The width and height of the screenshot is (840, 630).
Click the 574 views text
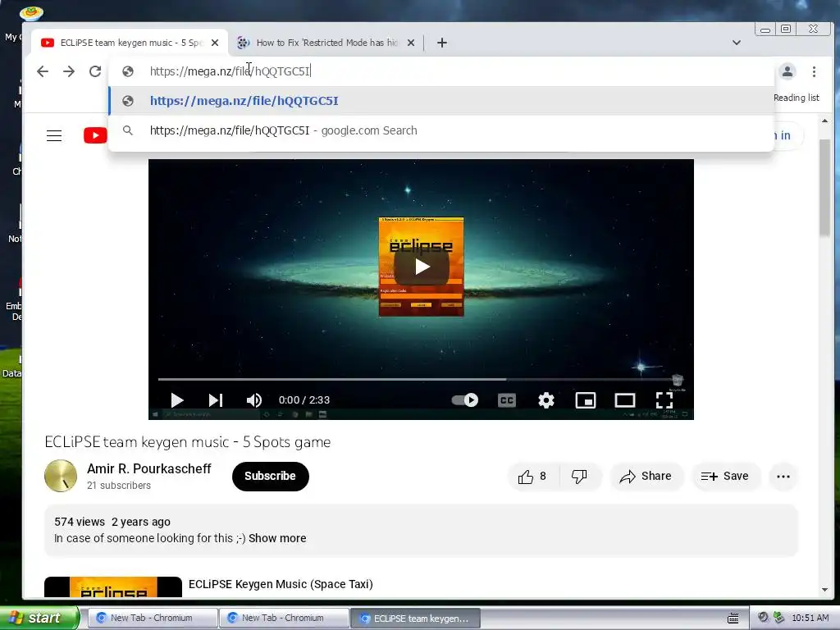(x=80, y=522)
